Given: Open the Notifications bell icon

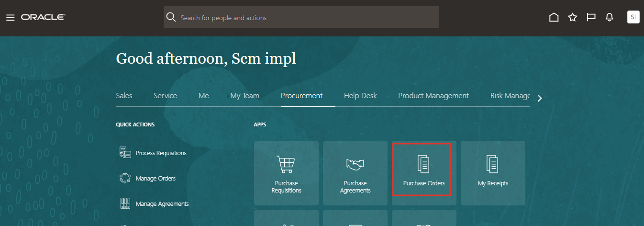Looking at the screenshot, I should click(x=609, y=18).
